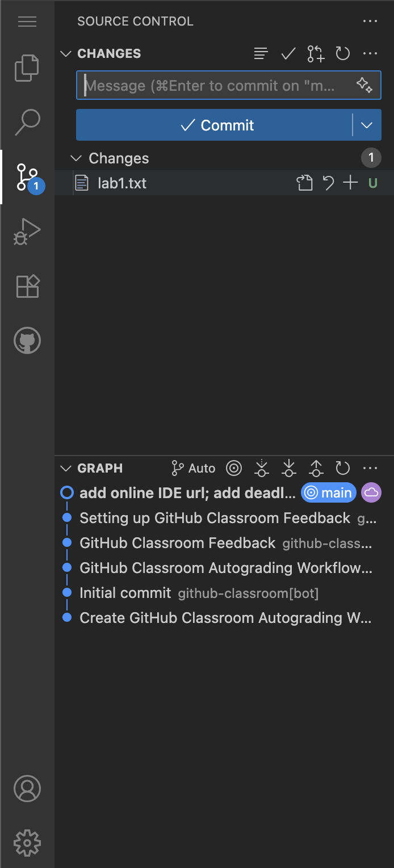Click the commit message input field
Image resolution: width=394 pixels, height=868 pixels.
pyautogui.click(x=216, y=86)
